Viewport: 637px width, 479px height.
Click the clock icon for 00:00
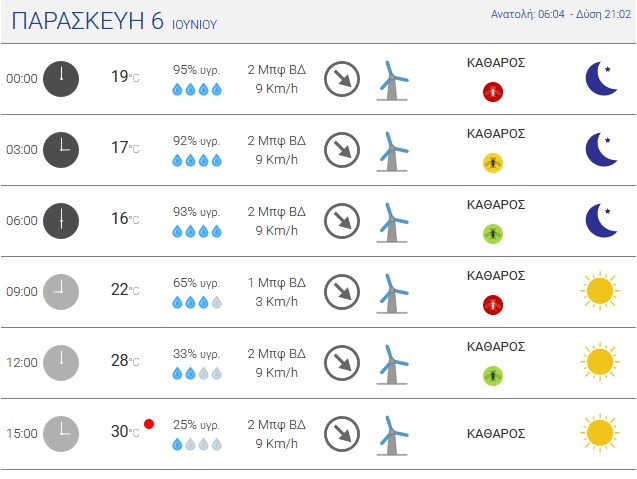(x=61, y=79)
